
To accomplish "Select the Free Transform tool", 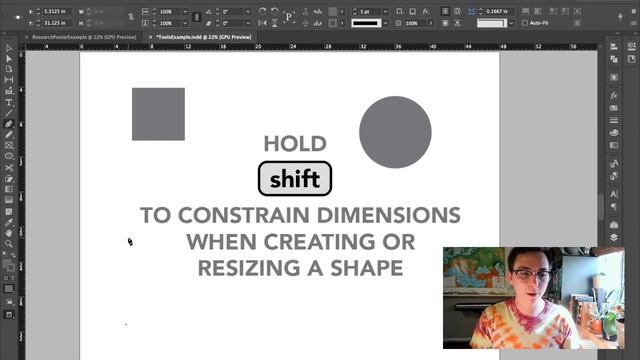I will pyautogui.click(x=9, y=179).
